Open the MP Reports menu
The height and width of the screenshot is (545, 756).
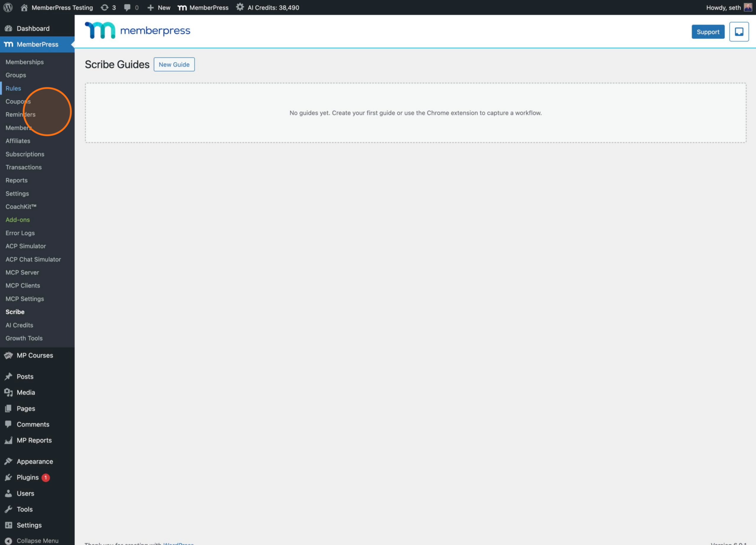click(37, 440)
